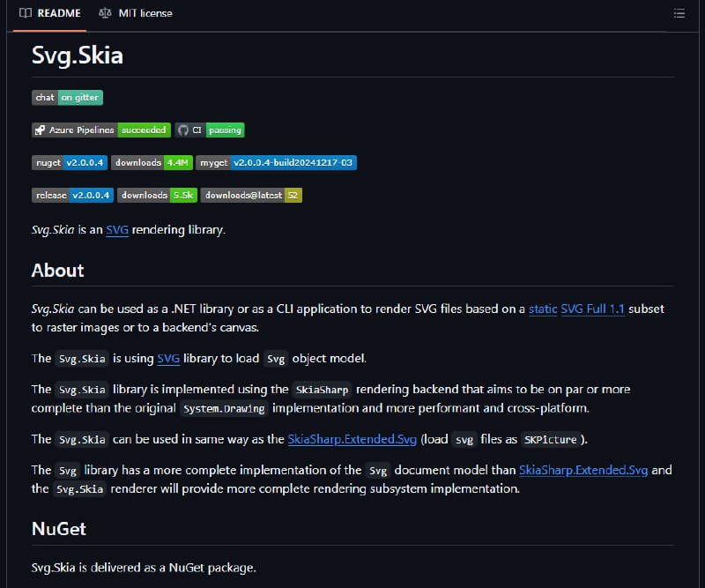
Task: Open the downloads 4.4M badge
Action: click(152, 162)
